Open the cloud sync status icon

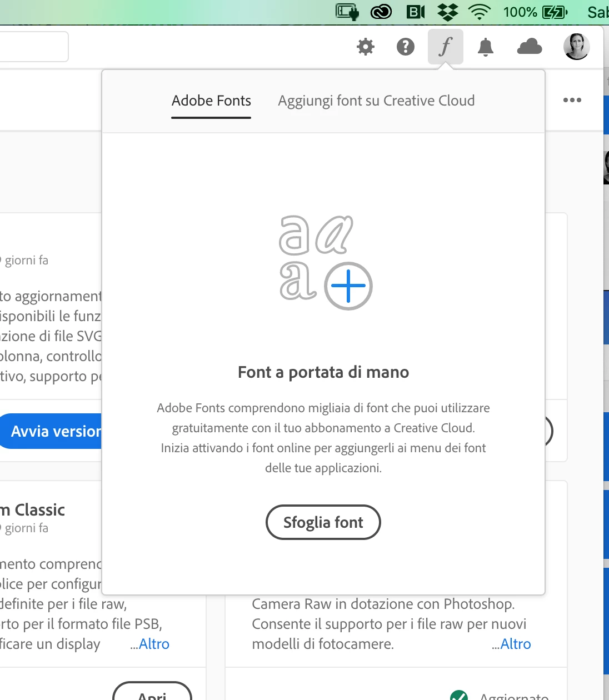(530, 46)
